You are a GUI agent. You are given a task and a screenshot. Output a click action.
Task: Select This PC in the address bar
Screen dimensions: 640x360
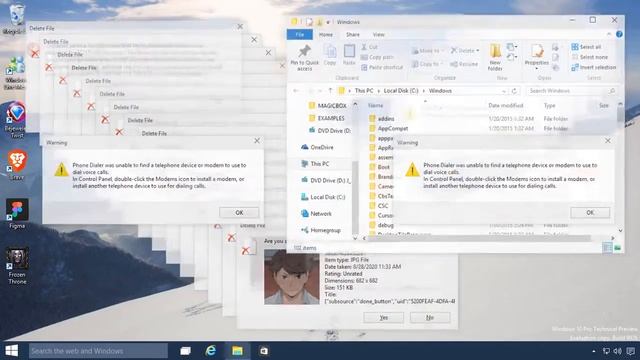point(364,91)
